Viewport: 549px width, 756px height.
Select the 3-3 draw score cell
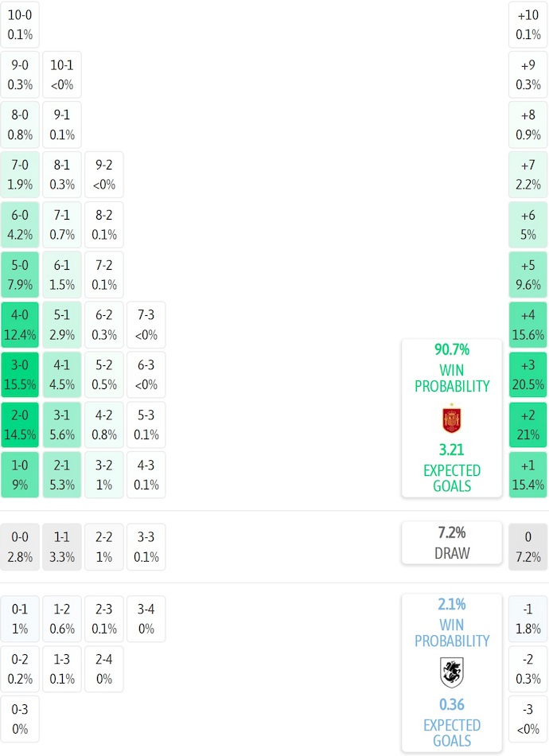(x=146, y=547)
